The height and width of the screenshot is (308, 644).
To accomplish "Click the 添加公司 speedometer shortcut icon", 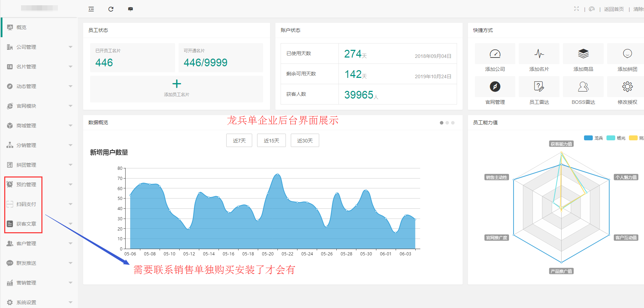I will tap(495, 54).
